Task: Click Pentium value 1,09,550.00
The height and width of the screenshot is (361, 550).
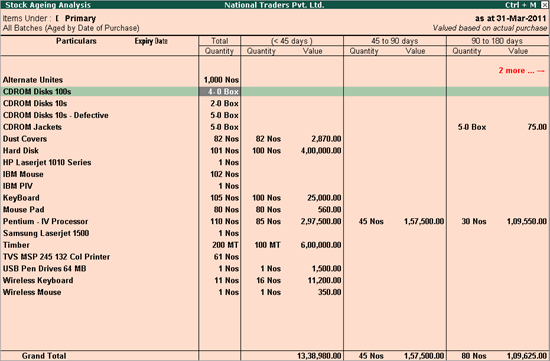Action: (527, 221)
